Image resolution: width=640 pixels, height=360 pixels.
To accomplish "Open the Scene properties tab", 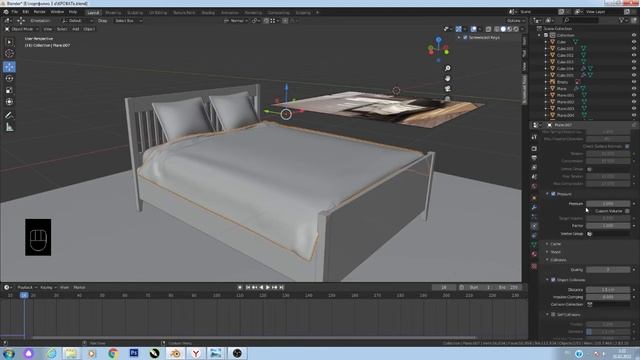I will point(534,177).
